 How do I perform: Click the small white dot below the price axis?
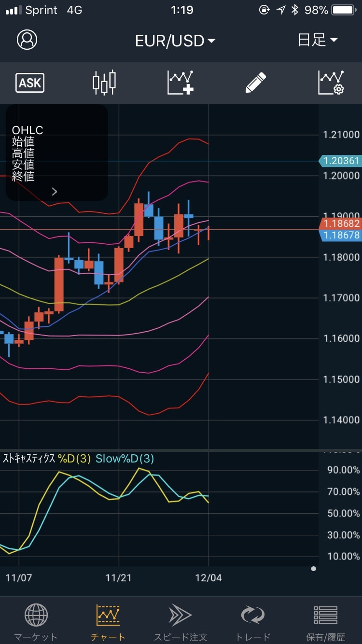tap(314, 569)
